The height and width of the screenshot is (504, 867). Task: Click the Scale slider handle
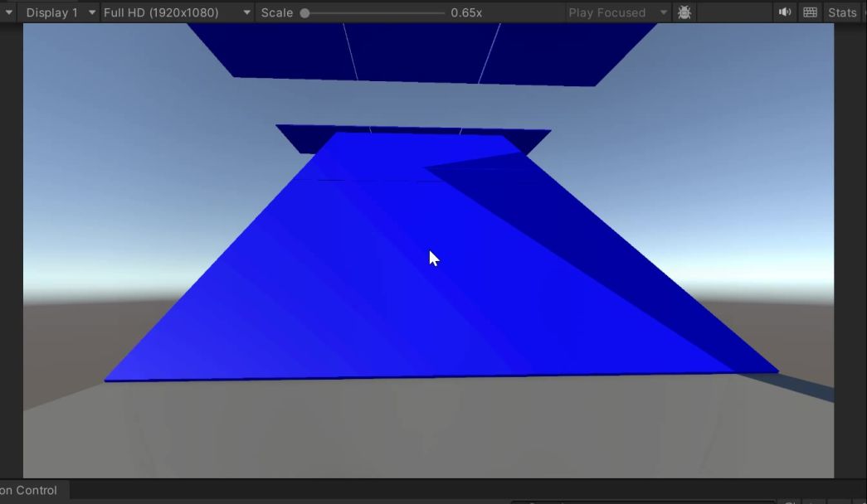305,12
